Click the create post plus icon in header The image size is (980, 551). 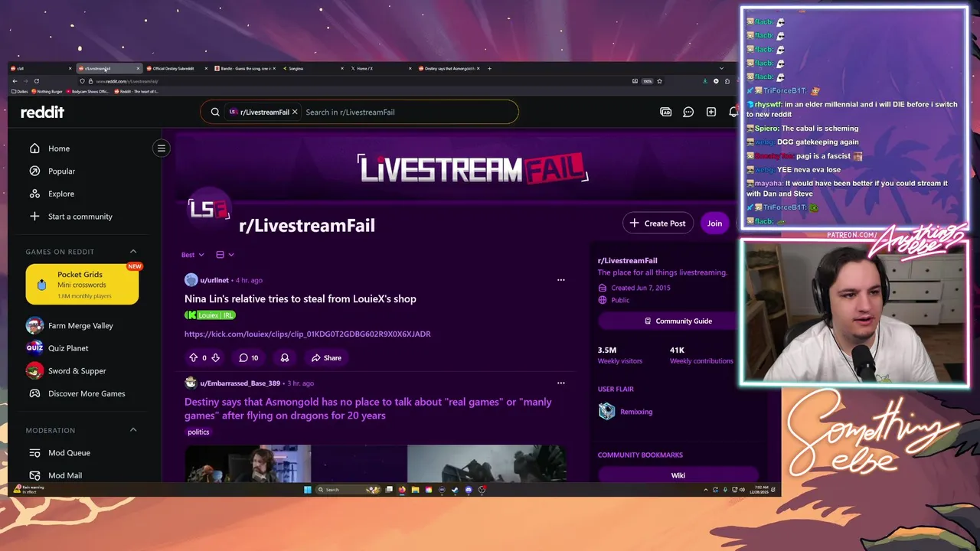pos(711,112)
